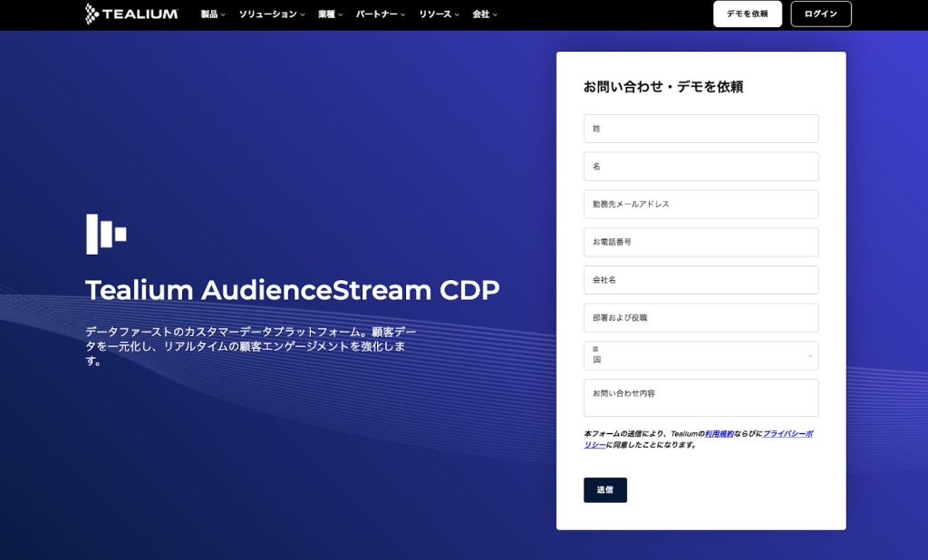Screen dimensions: 928x560
Task: Focus the 名 input field
Action: click(701, 167)
